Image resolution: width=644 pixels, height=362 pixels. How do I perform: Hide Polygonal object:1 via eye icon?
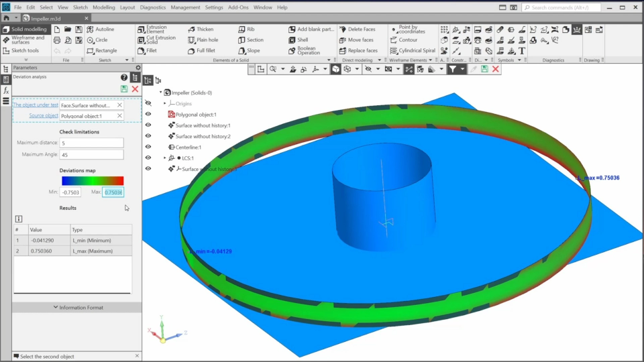(x=148, y=115)
